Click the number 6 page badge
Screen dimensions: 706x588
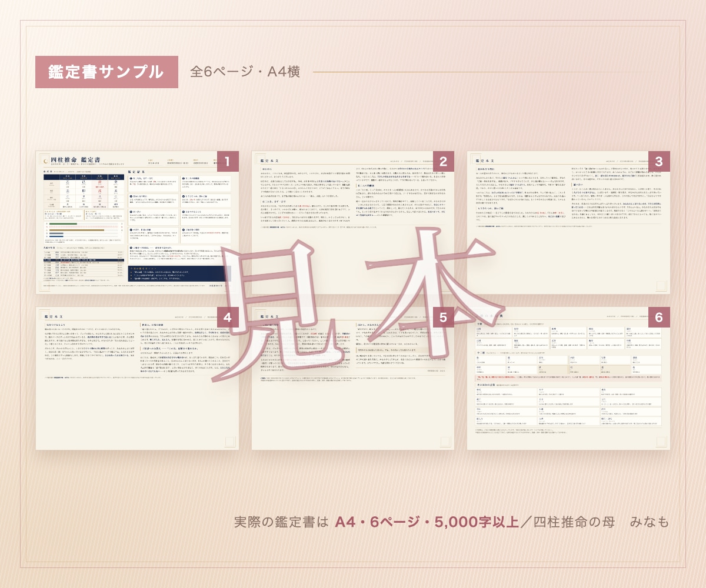(659, 318)
